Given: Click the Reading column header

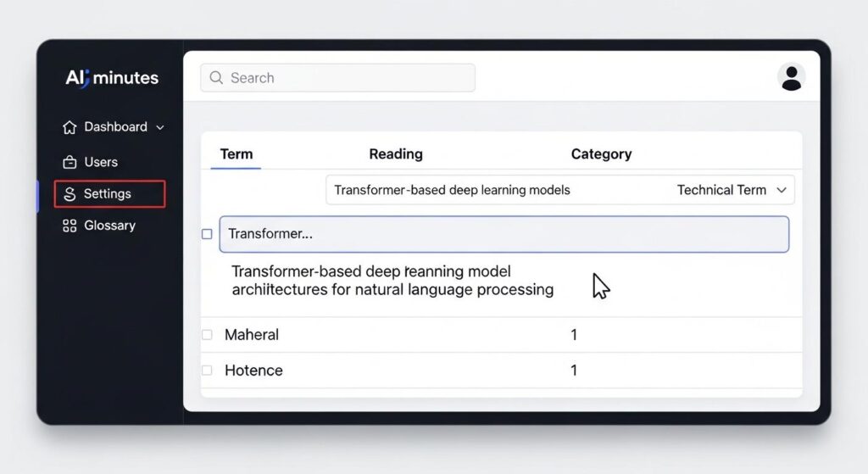Looking at the screenshot, I should point(396,154).
